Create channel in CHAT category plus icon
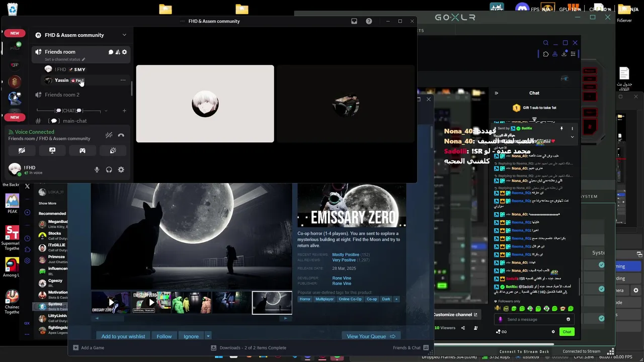Image resolution: width=644 pixels, height=362 pixels. coord(124,111)
